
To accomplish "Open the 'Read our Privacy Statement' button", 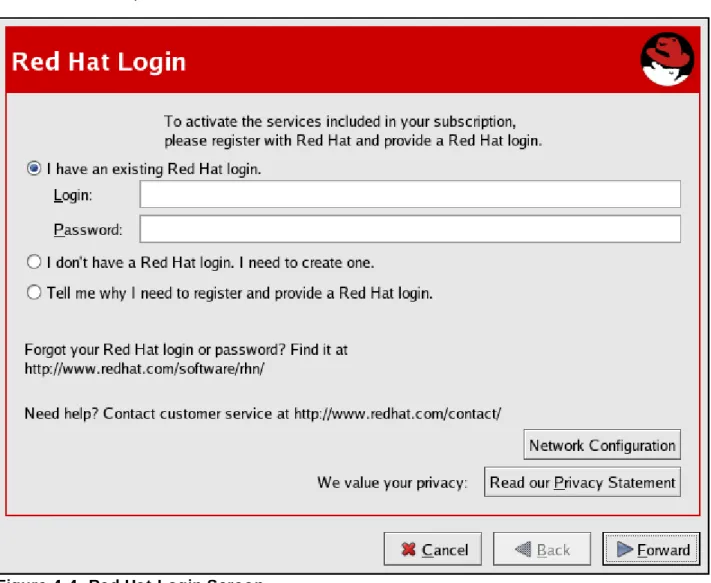I will pos(582,482).
